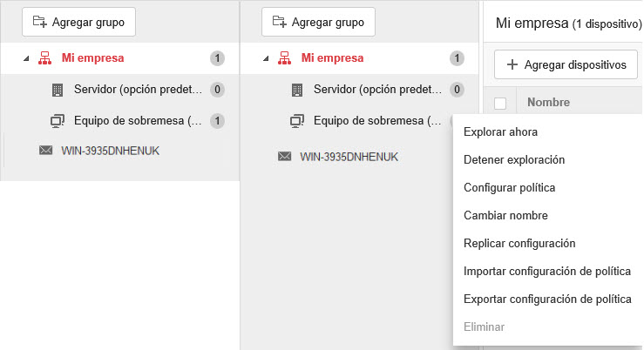
Task: Click the organization icon beside Mi empresa in middle panel
Action: click(x=282, y=59)
